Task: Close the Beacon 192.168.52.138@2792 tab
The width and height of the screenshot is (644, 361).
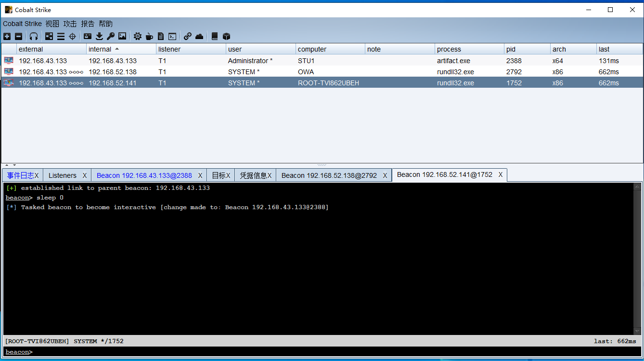Action: coord(385,175)
